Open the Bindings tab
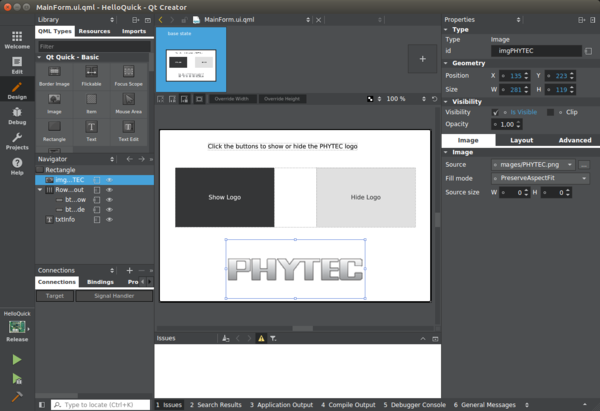 (100, 282)
